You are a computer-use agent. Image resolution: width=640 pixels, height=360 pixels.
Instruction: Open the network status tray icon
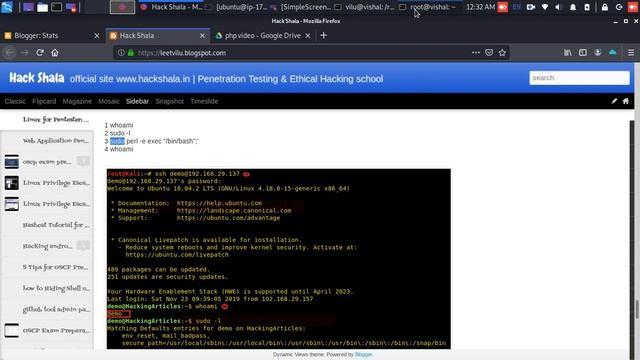[545, 7]
